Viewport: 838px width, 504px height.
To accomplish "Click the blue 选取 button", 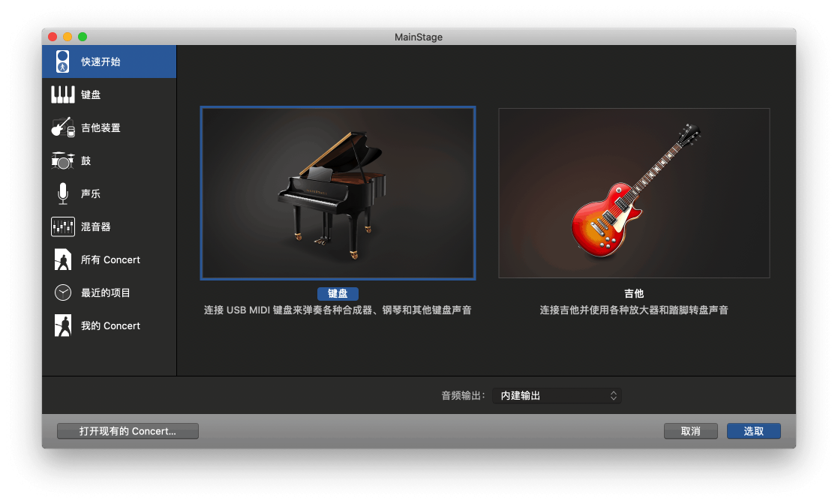I will pyautogui.click(x=753, y=431).
